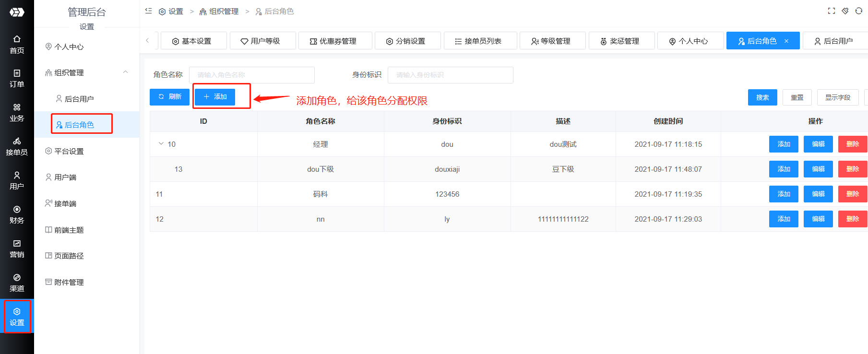Image resolution: width=868 pixels, height=354 pixels.
Task: Open the 首页 home icon in sidebar
Action: tap(17, 44)
